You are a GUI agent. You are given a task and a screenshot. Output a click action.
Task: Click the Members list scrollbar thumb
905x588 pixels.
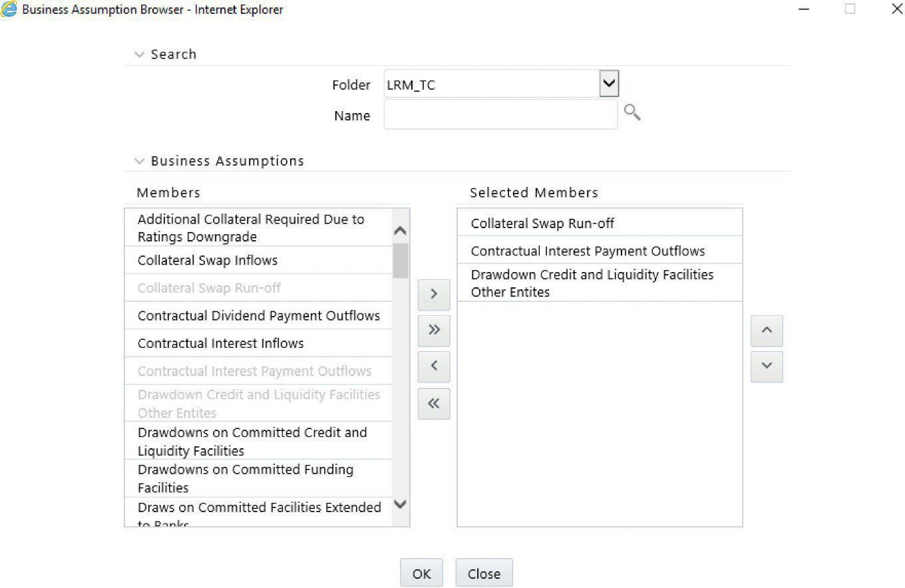click(401, 261)
